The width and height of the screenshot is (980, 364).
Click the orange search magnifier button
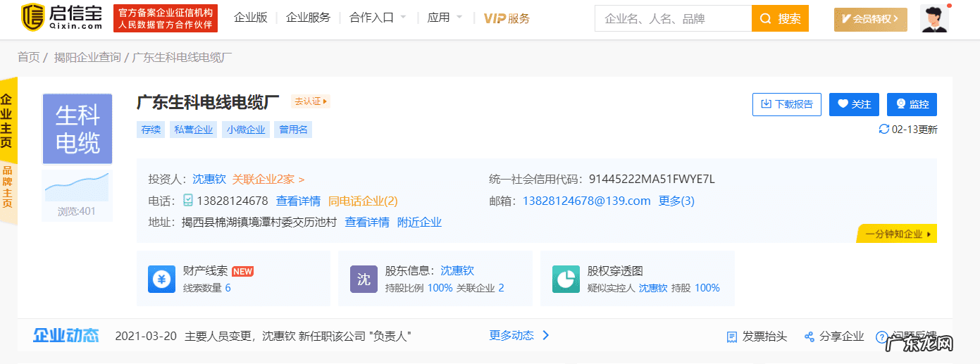click(780, 18)
